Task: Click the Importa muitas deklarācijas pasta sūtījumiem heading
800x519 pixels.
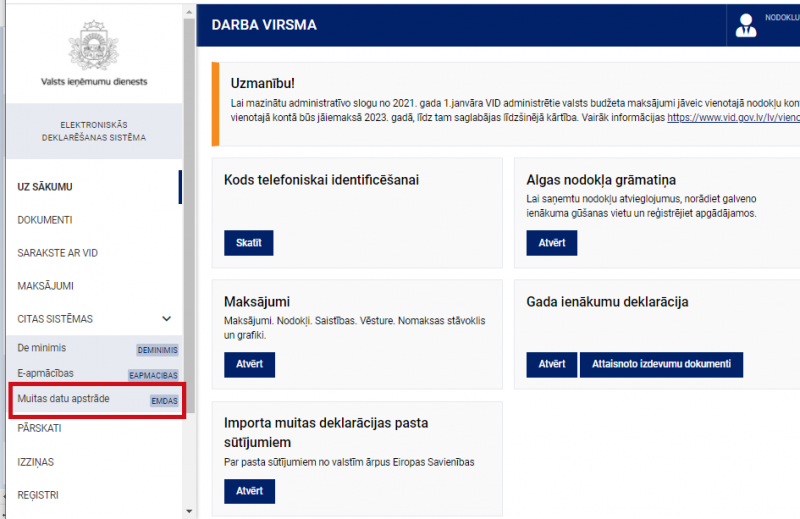Action: point(326,432)
